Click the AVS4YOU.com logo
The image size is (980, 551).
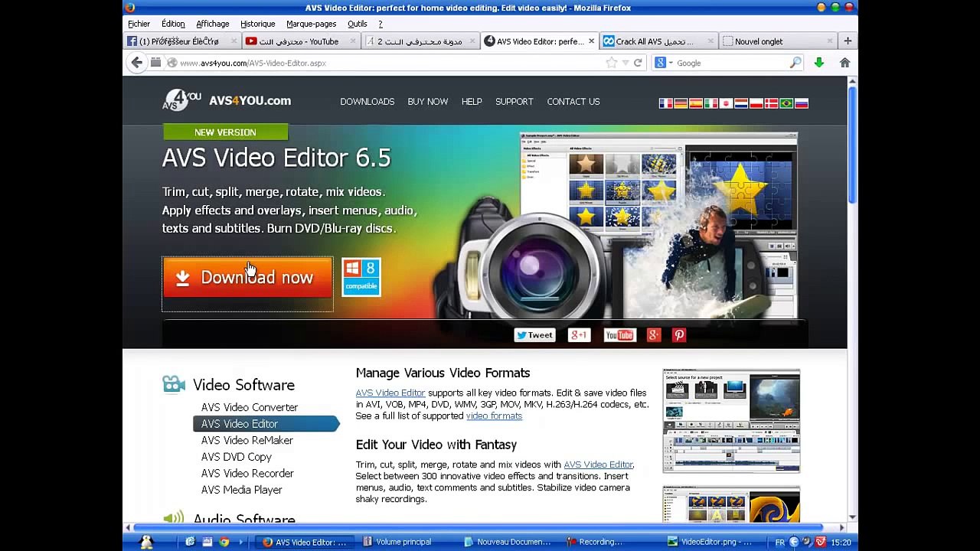227,100
